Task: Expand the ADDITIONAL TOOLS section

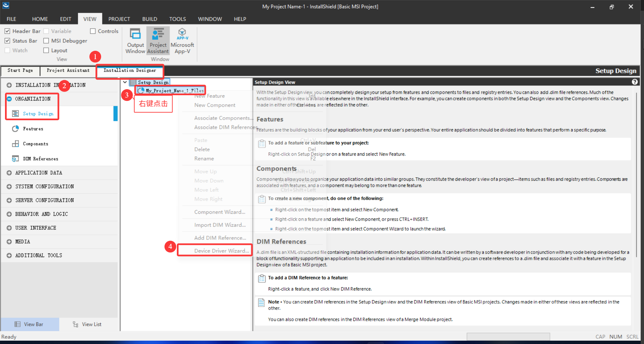Action: [9, 255]
